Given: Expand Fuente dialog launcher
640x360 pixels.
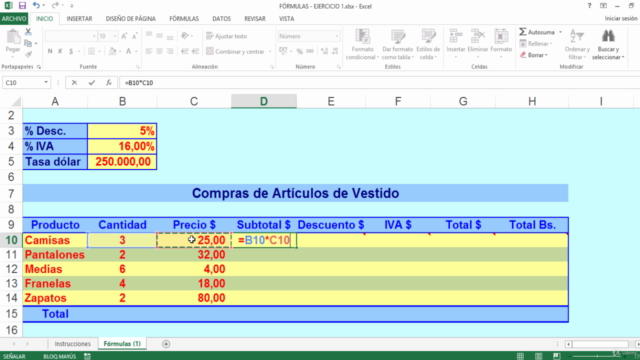Looking at the screenshot, I should (138, 67).
